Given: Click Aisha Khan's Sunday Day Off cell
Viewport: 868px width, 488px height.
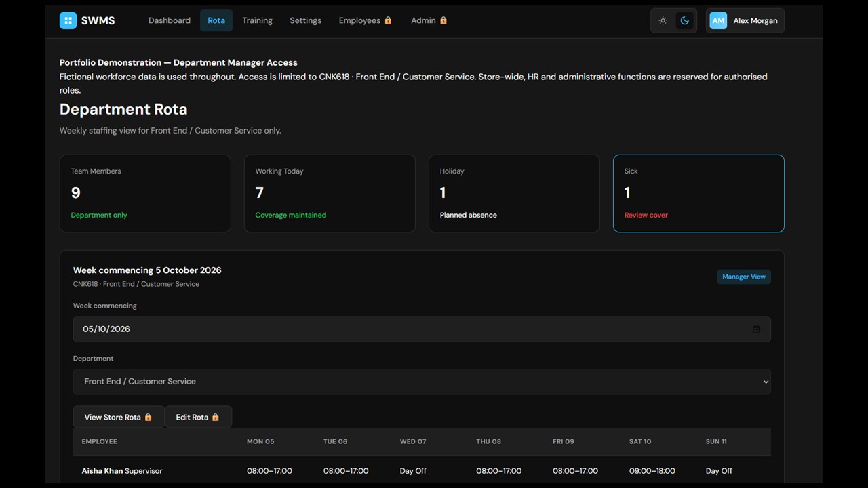Looking at the screenshot, I should click(719, 471).
